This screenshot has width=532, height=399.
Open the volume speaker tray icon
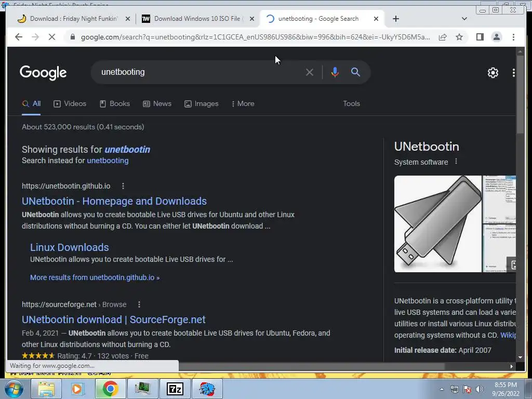tap(479, 389)
